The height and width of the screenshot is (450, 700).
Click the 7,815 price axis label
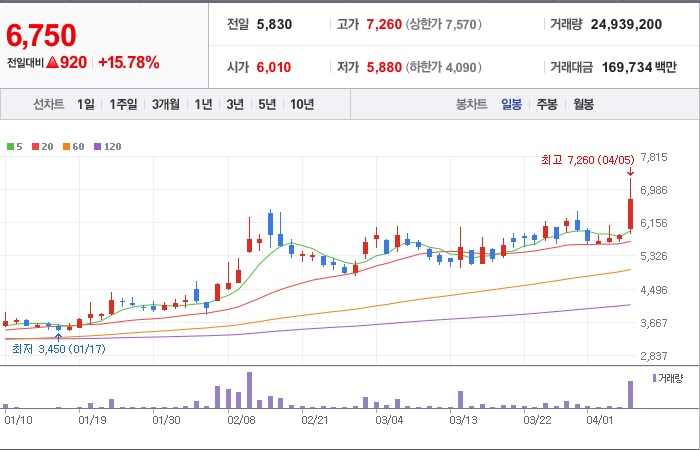click(x=654, y=157)
